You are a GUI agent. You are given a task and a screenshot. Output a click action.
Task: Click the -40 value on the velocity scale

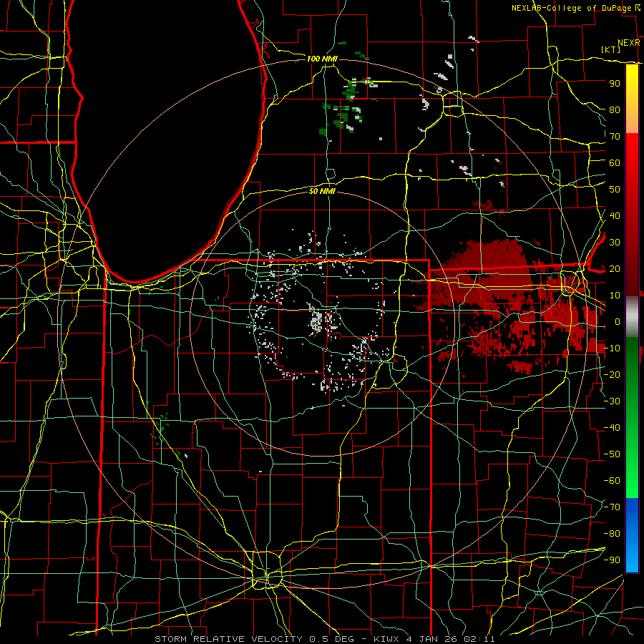coord(612,428)
